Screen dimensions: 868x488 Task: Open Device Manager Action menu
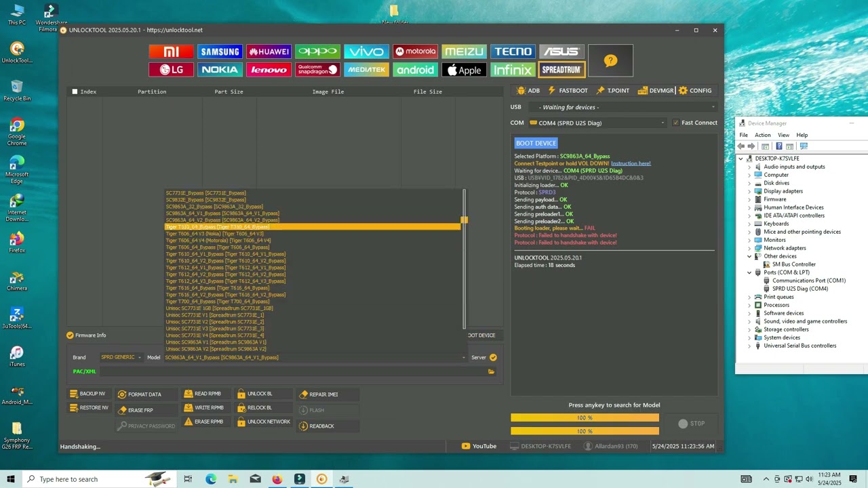pos(762,135)
